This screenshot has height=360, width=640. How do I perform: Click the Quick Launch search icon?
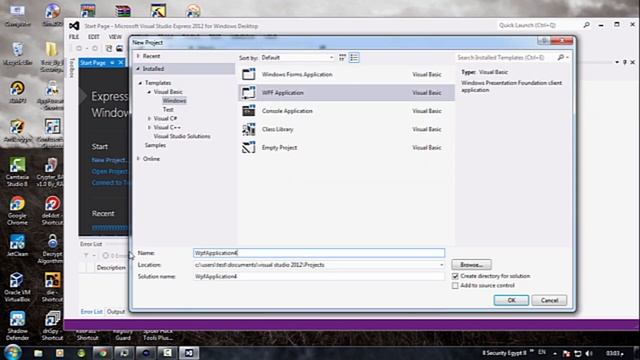[587, 25]
